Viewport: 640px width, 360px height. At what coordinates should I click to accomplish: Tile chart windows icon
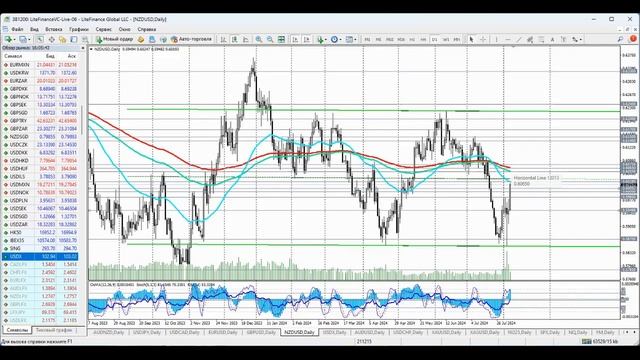click(x=281, y=39)
